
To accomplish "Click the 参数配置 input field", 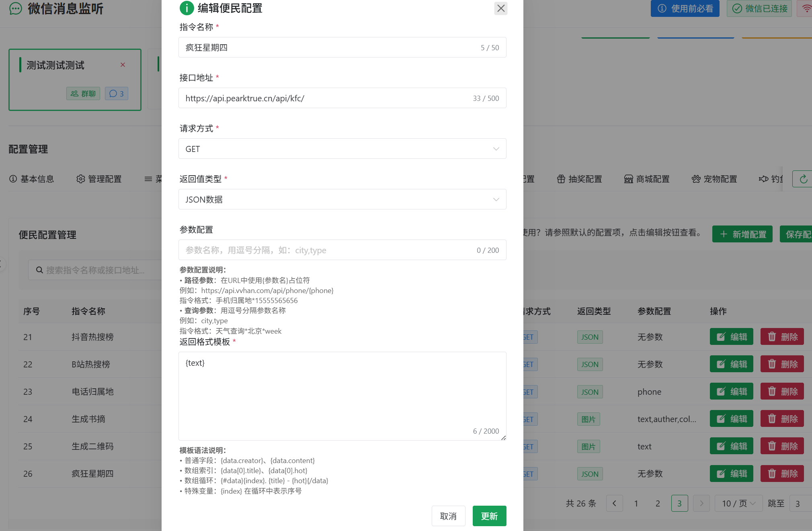I will [x=342, y=250].
